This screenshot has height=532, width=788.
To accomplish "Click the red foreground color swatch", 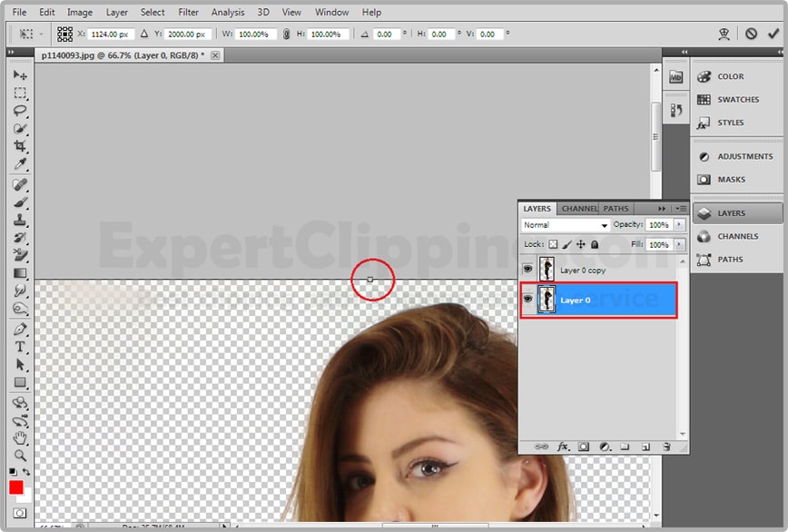I will (16, 488).
